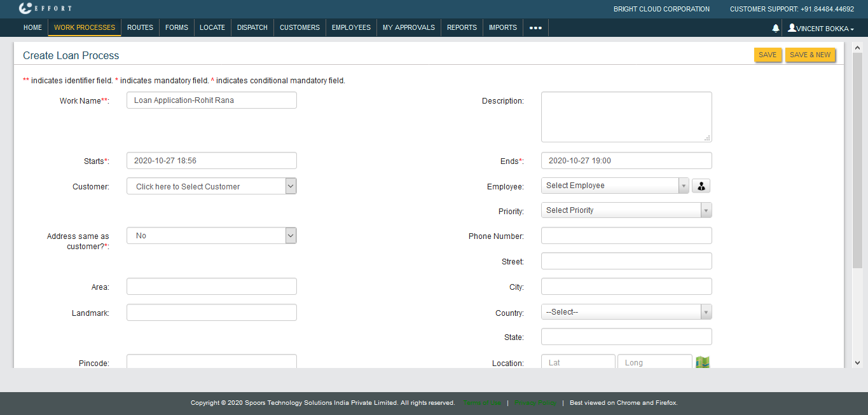Click the Effort logo

[45, 9]
